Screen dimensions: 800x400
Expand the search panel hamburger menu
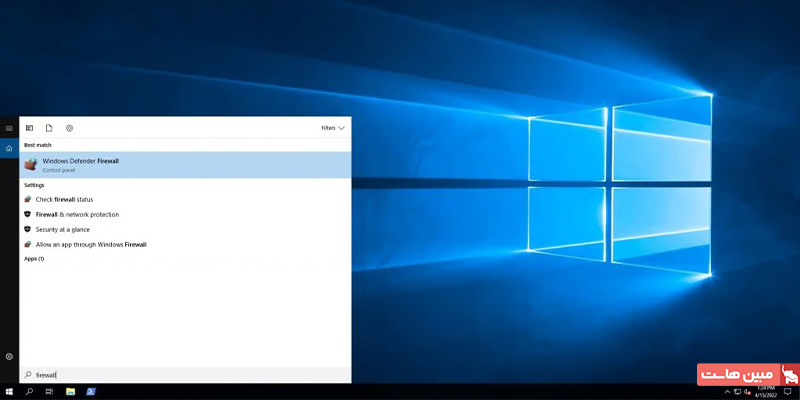pos(9,128)
